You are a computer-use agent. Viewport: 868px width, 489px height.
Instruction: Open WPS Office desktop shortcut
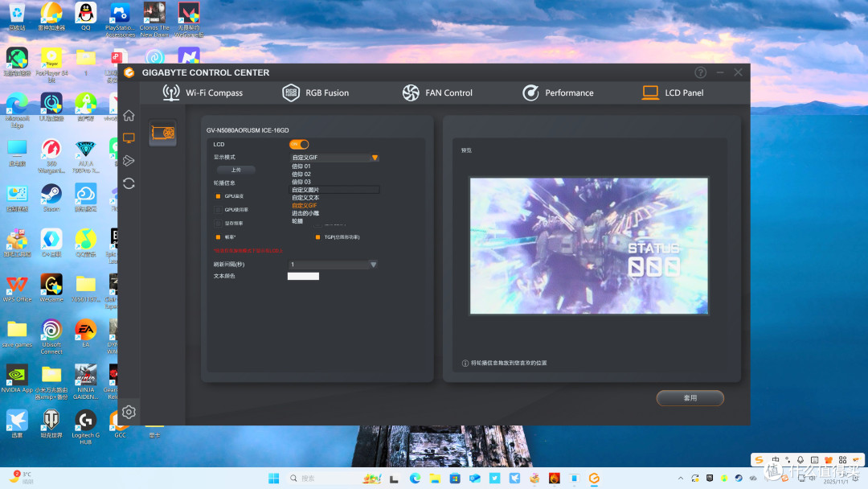[x=17, y=288]
